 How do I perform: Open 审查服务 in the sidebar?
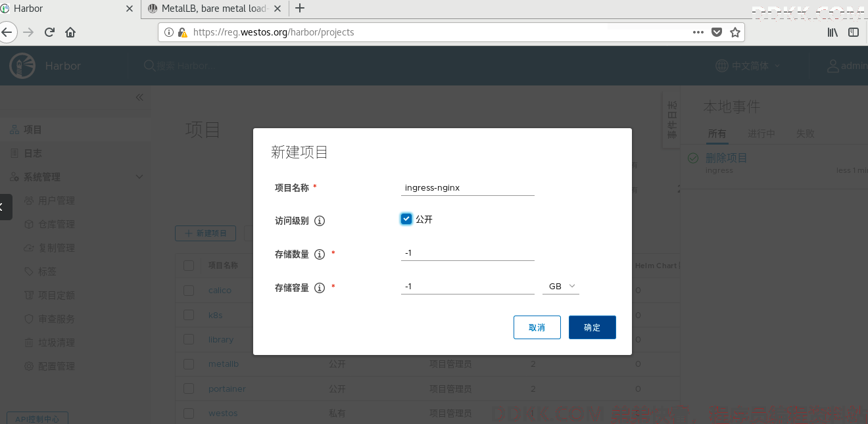[x=57, y=319]
